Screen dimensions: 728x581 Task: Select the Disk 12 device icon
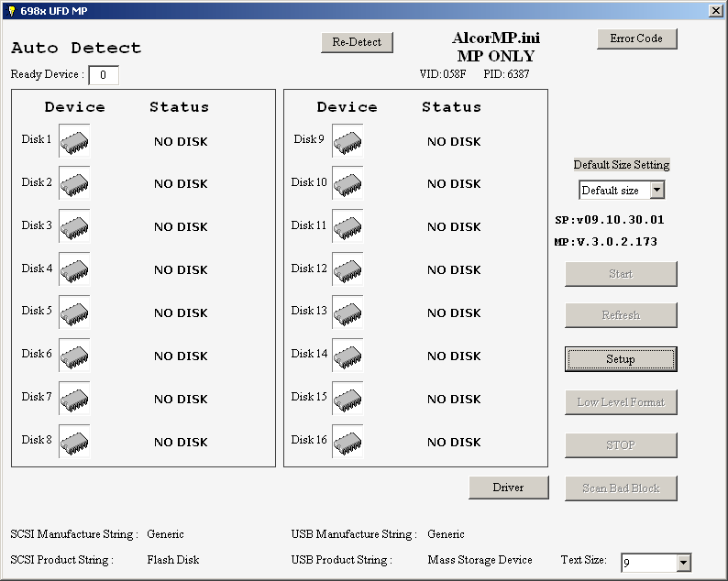[347, 269]
